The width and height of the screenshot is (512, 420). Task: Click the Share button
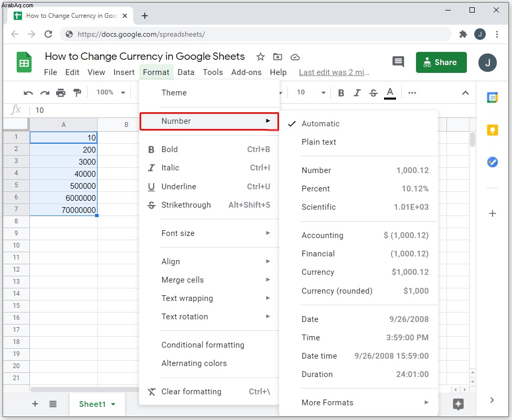441,62
